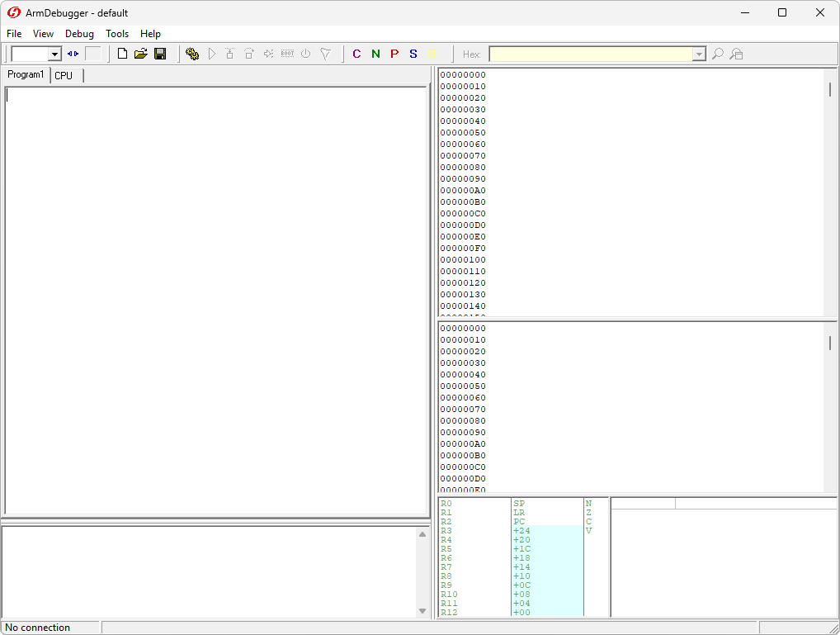Image resolution: width=840 pixels, height=635 pixels.
Task: Switch to the Program1 tab
Action: pyautogui.click(x=26, y=74)
